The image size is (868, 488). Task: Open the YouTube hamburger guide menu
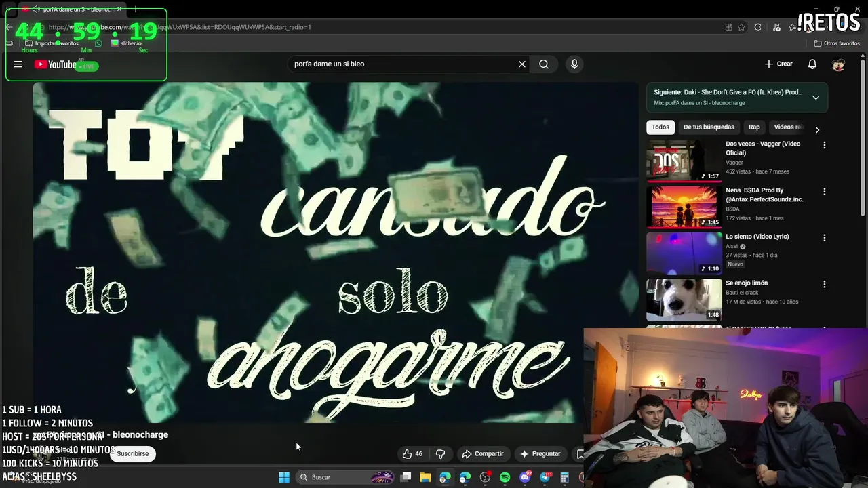click(x=18, y=64)
